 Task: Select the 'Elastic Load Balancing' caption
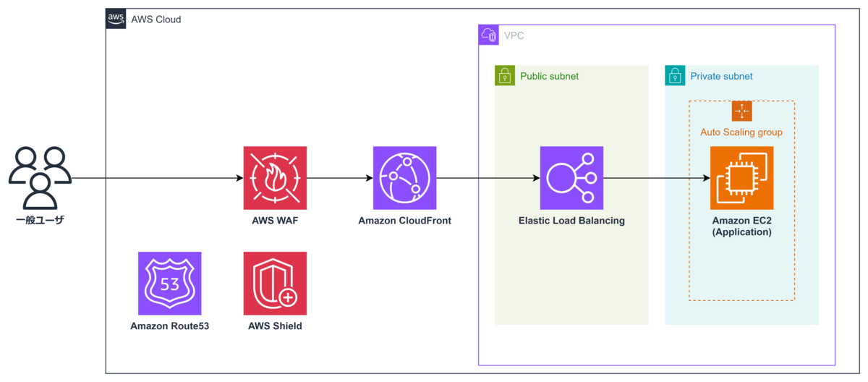[x=571, y=221]
